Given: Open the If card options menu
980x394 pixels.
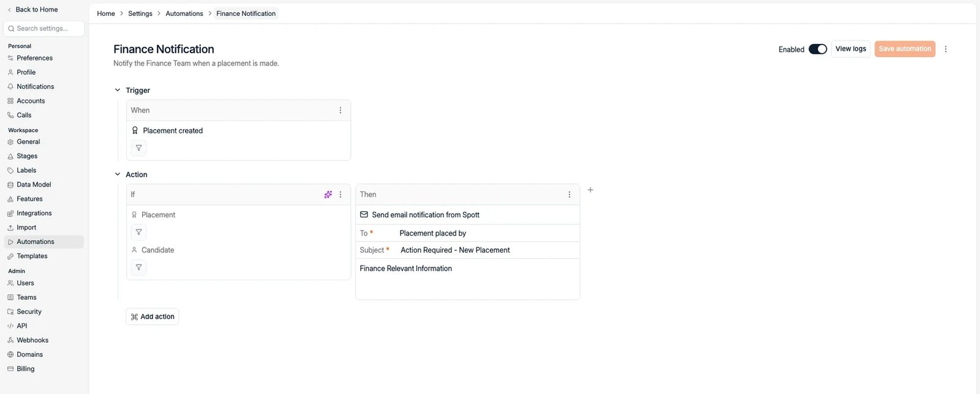Looking at the screenshot, I should [x=341, y=195].
